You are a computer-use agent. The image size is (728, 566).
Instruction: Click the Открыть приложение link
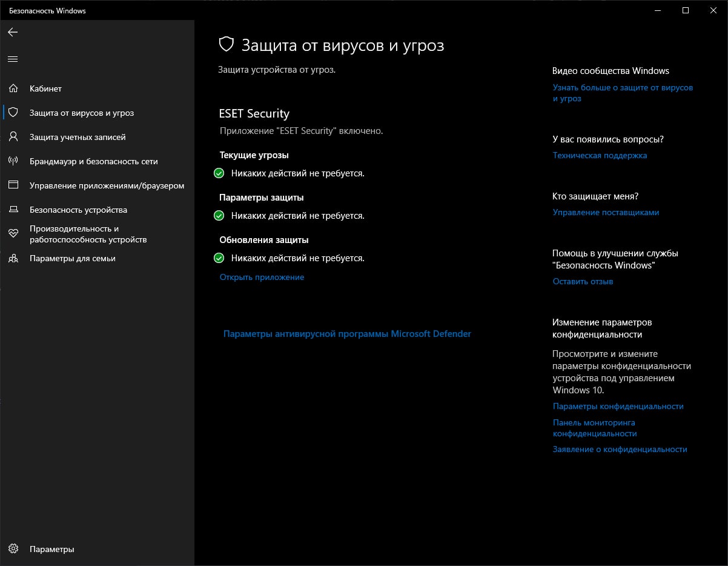coord(262,277)
